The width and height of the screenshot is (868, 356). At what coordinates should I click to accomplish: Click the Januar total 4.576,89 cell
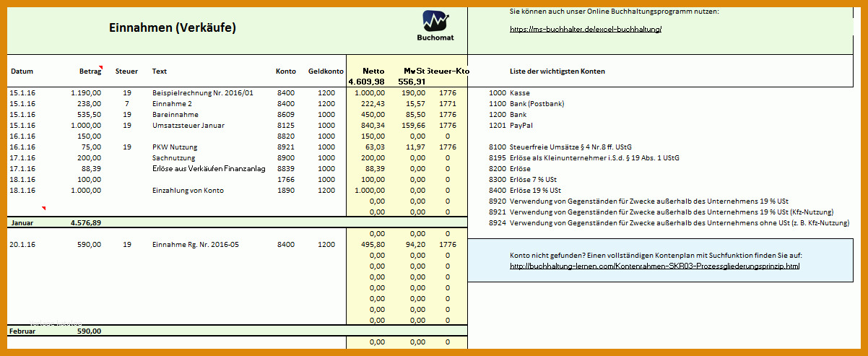tap(86, 223)
